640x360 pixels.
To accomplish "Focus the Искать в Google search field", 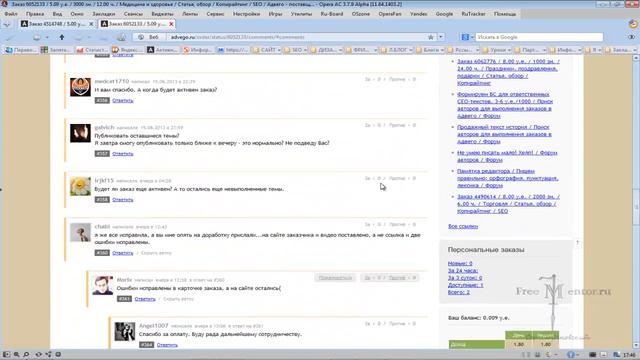I will [x=539, y=37].
